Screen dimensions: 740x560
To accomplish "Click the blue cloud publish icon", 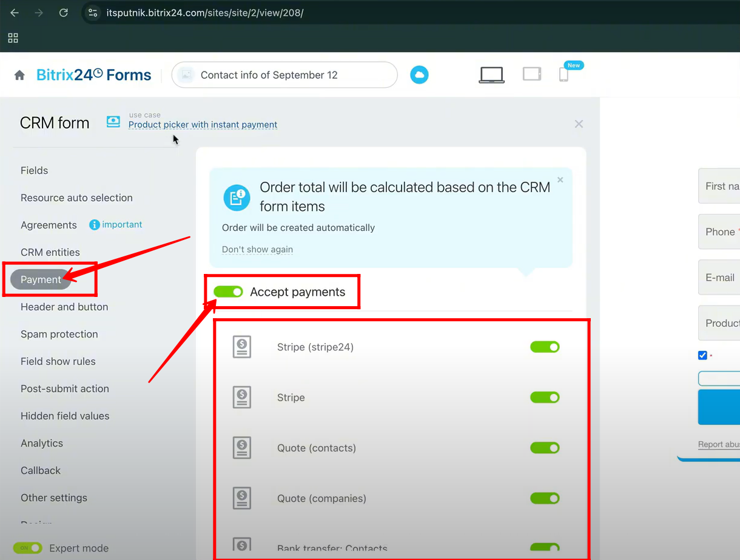I will 419,75.
